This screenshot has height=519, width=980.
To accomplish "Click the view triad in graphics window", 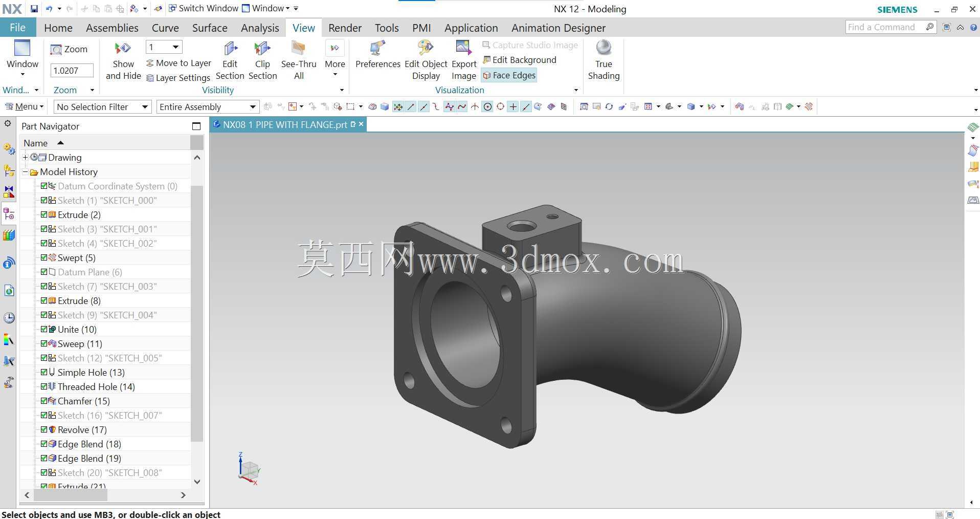I will click(x=249, y=469).
